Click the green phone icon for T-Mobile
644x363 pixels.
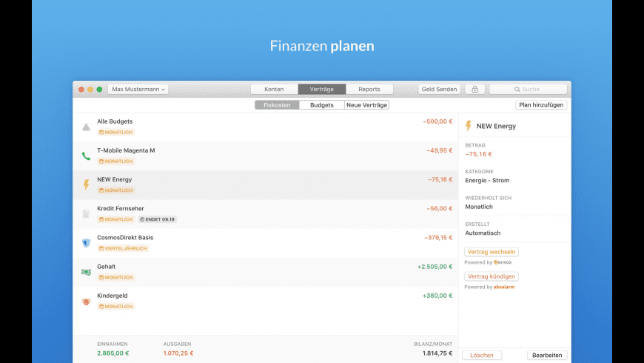86,156
